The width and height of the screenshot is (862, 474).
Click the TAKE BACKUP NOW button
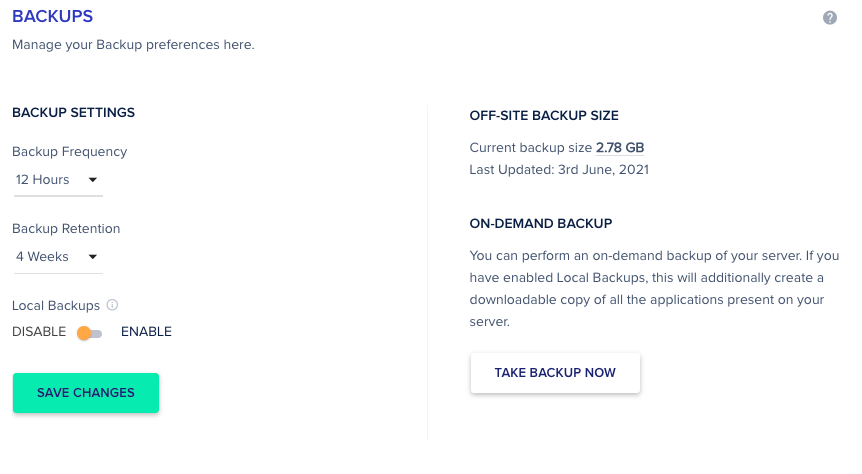555,373
